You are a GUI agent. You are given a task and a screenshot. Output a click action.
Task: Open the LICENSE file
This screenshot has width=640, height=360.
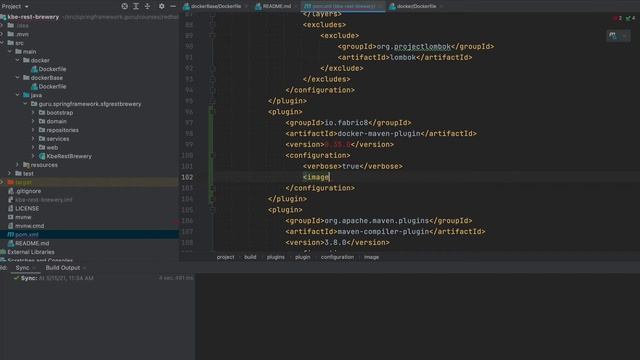coord(23,209)
